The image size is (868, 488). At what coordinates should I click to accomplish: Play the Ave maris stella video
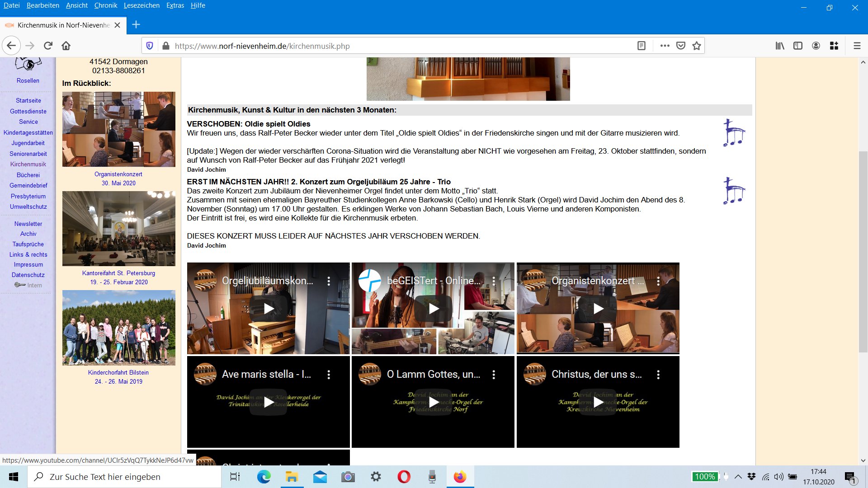click(269, 402)
